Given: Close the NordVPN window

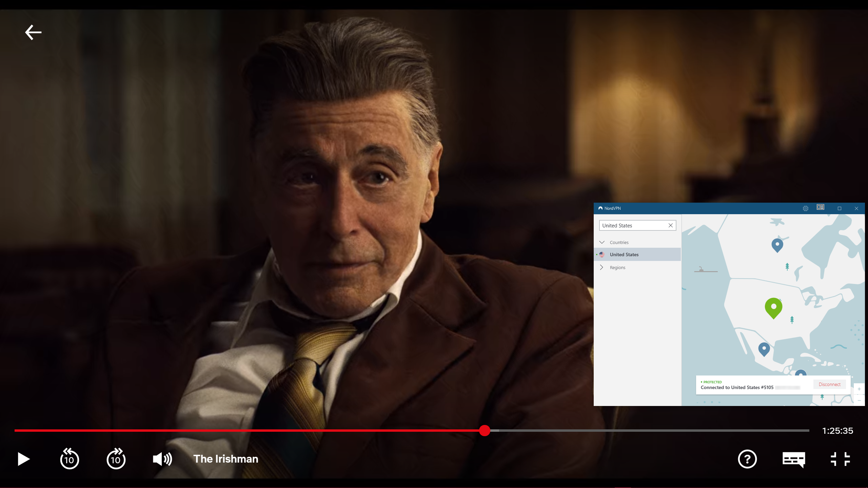Looking at the screenshot, I should point(856,208).
